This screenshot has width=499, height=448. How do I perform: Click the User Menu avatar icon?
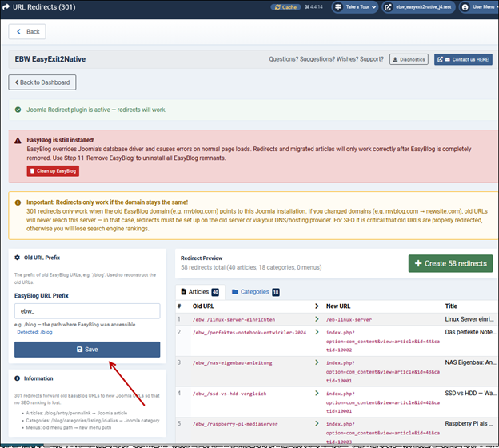tap(465, 7)
